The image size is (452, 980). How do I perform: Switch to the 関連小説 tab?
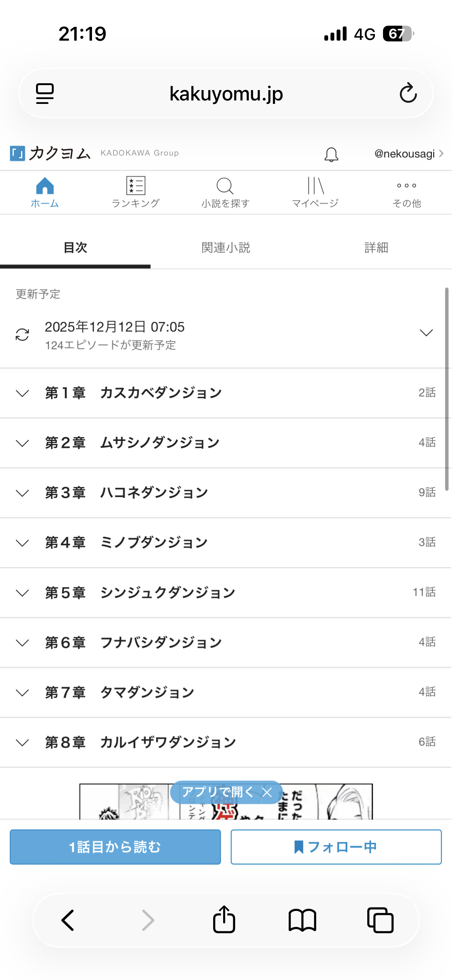226,248
